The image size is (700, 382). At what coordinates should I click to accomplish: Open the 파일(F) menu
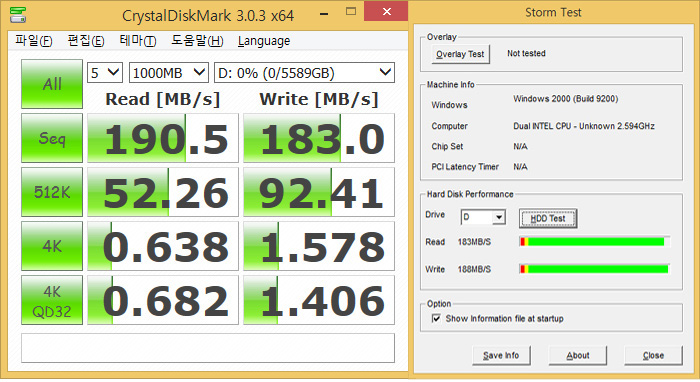tap(34, 41)
